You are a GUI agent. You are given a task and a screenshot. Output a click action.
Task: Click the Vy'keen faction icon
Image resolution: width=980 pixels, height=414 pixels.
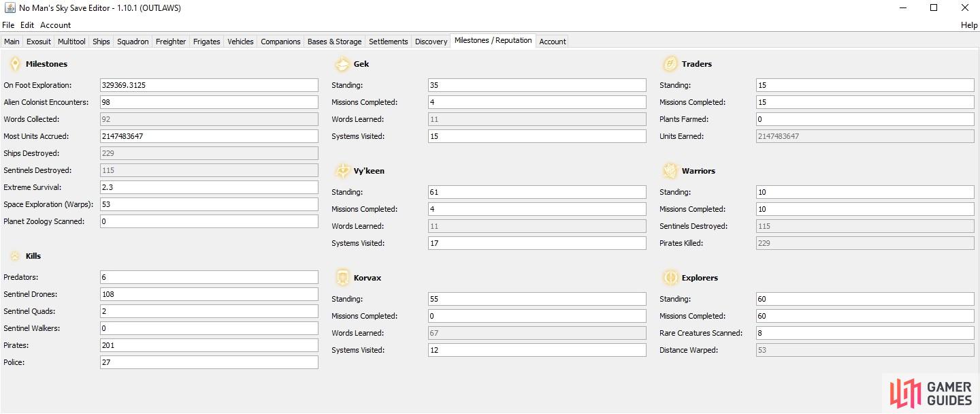342,171
